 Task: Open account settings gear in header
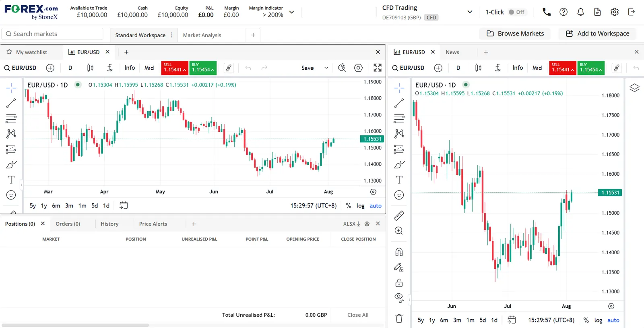[615, 12]
